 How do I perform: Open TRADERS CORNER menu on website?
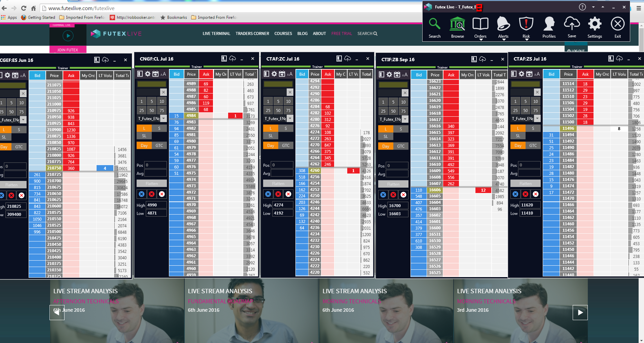click(x=252, y=34)
